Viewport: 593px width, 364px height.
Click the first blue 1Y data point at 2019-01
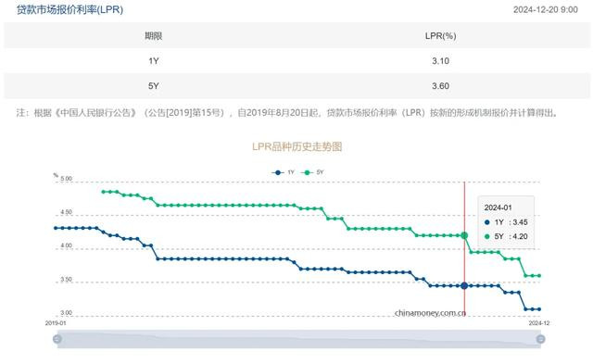tap(56, 228)
